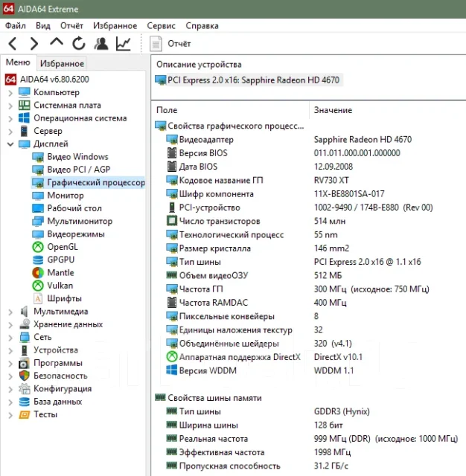Screen dimensions: 466x476
Task: Open the user management toolbar icon
Action: [101, 43]
